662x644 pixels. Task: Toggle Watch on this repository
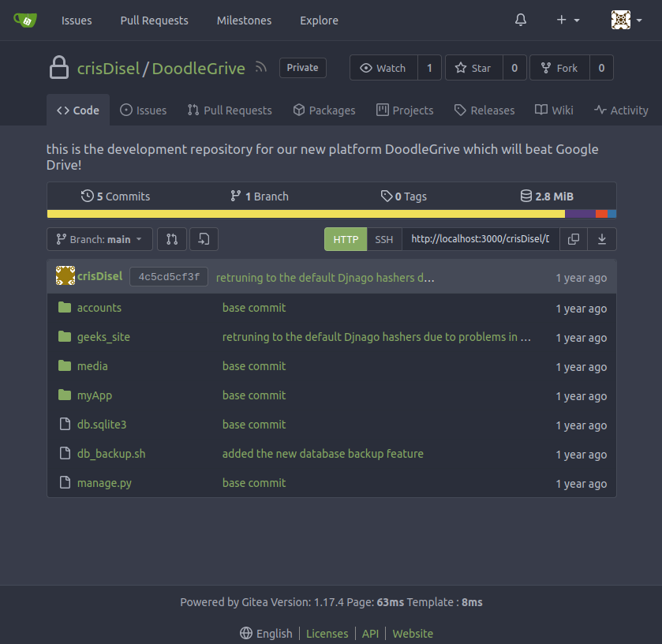coord(383,68)
